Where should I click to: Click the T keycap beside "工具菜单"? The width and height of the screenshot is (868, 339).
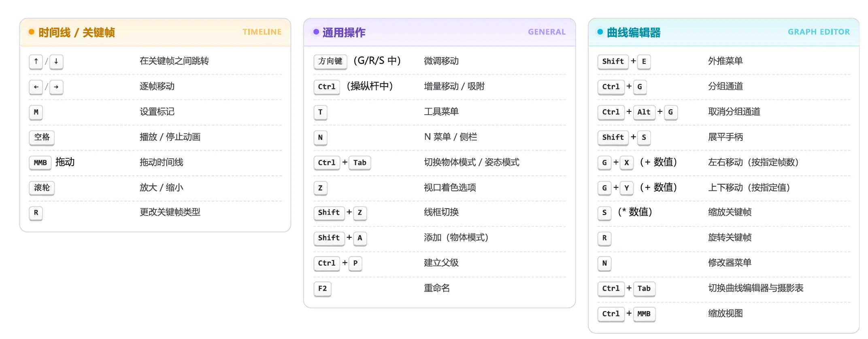click(320, 112)
